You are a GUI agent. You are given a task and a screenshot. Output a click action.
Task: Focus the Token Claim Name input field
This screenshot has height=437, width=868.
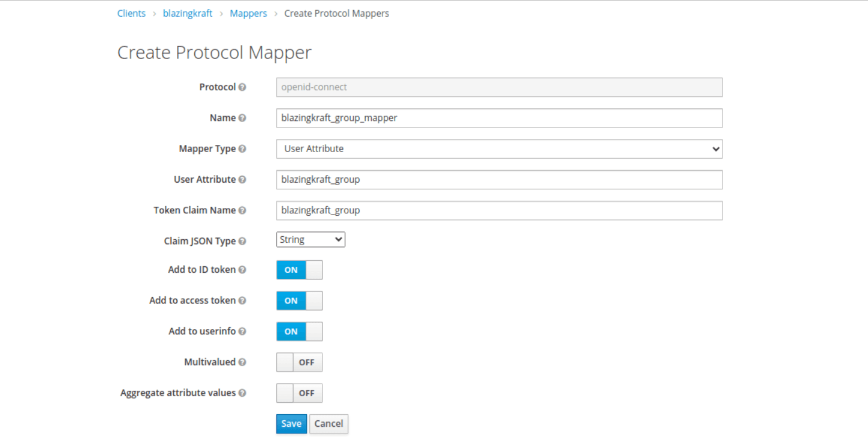pyautogui.click(x=499, y=210)
